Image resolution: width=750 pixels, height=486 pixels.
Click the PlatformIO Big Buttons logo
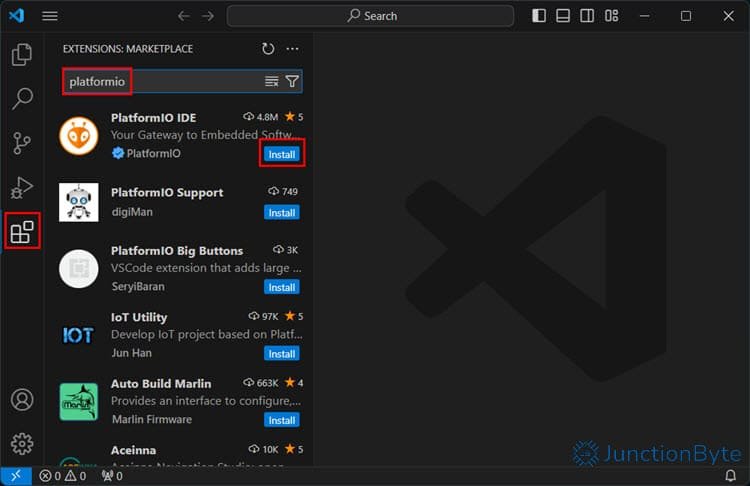click(x=79, y=269)
